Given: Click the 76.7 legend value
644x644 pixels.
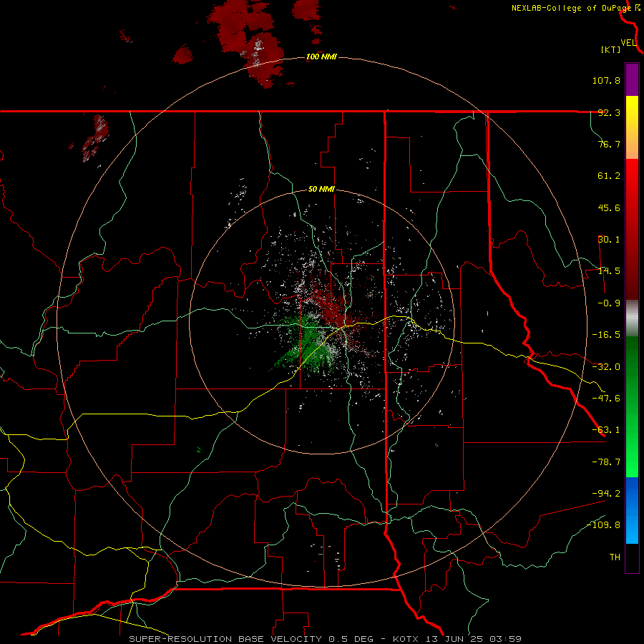Looking at the screenshot, I should pos(609,144).
